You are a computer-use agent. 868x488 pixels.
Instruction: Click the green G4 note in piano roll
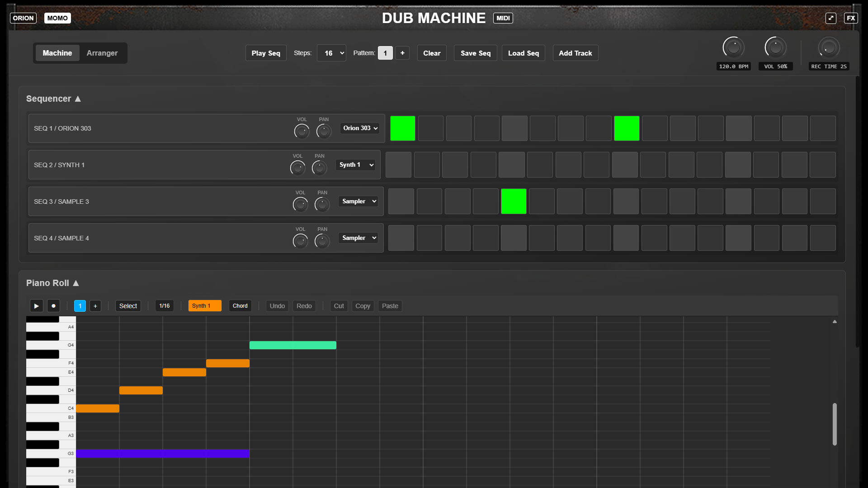click(x=292, y=345)
